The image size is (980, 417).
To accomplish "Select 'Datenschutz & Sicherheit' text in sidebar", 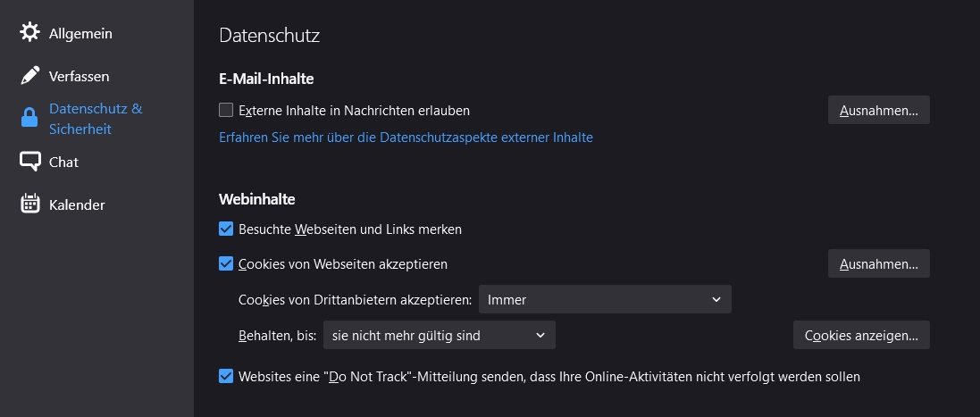I will pos(95,119).
